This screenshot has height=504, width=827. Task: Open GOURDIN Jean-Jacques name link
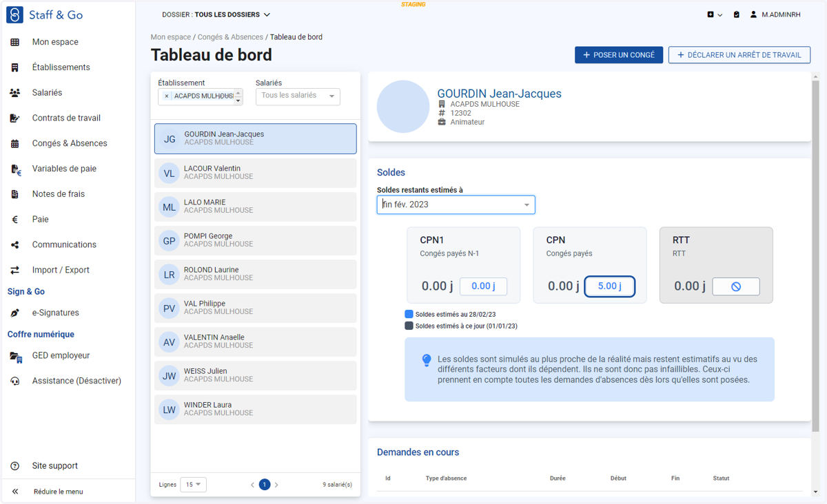point(500,94)
